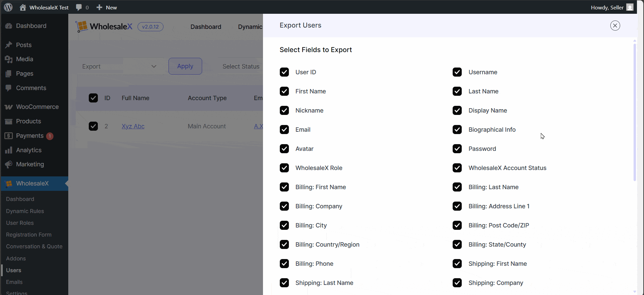Click the Pages icon in sidebar
The image size is (644, 295).
tap(9, 74)
